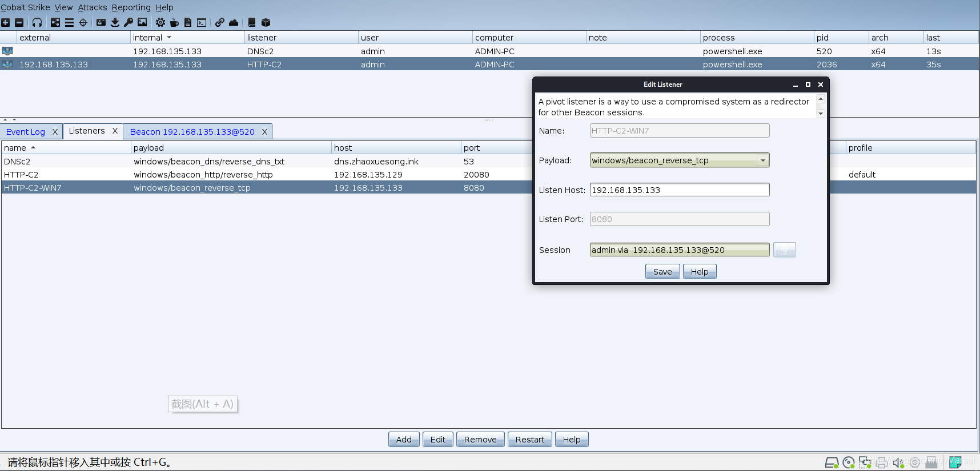Open the Help menu in menu bar

pos(164,7)
